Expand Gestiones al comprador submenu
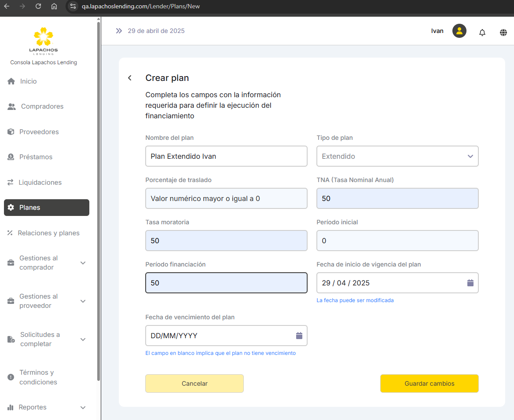This screenshot has width=514, height=420. coord(83,263)
